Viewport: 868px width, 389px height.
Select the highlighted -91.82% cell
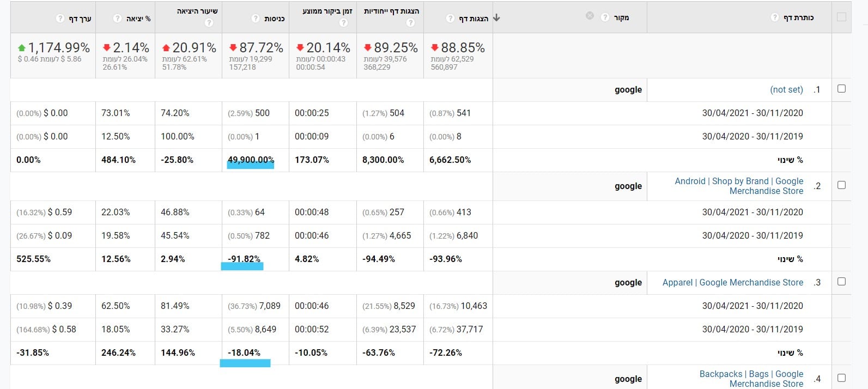tap(244, 259)
